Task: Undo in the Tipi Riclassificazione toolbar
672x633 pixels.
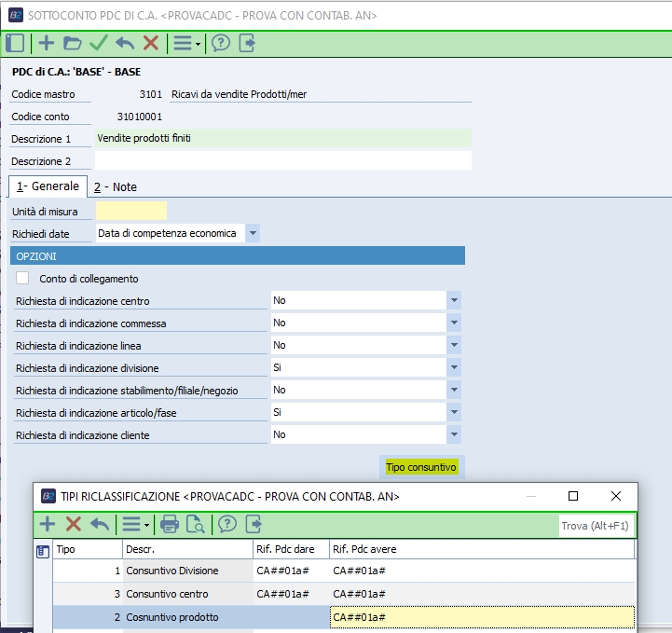Action: (x=100, y=524)
